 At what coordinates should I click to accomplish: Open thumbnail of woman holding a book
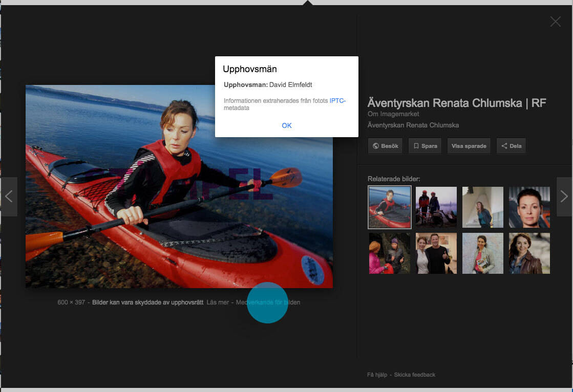[482, 253]
